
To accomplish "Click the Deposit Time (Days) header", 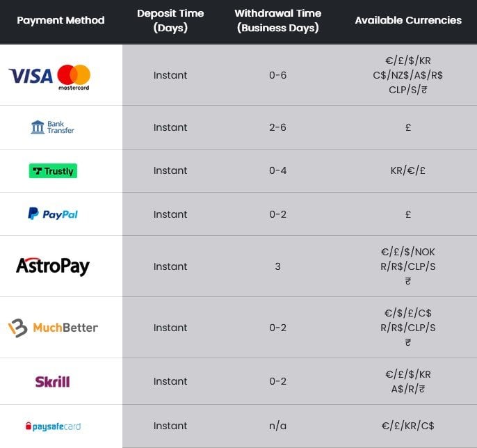I will pos(170,20).
